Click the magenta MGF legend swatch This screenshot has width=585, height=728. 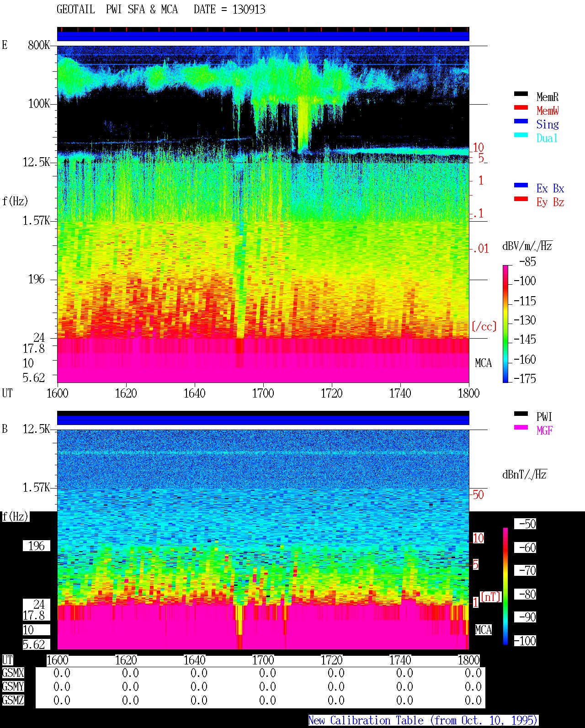tap(521, 427)
